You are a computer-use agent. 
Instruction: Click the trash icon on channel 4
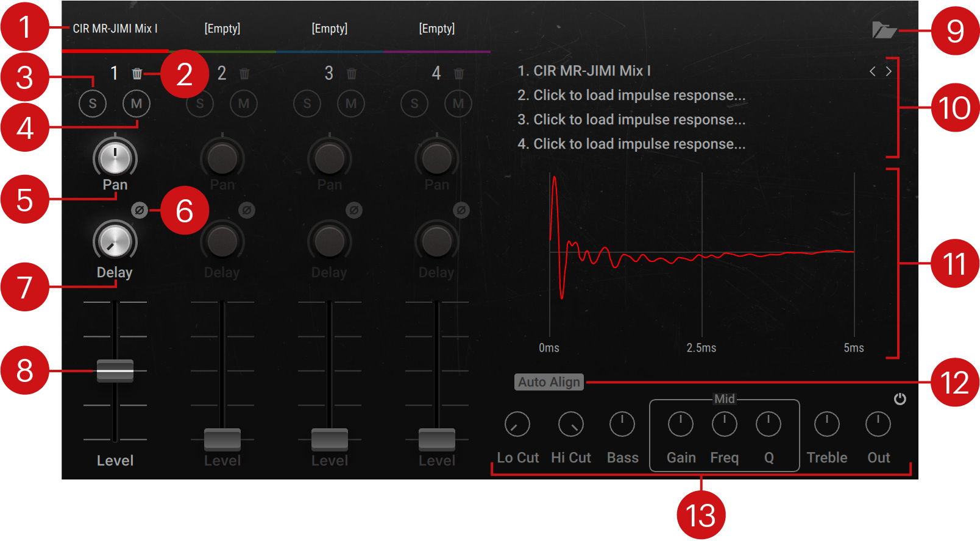pyautogui.click(x=459, y=74)
